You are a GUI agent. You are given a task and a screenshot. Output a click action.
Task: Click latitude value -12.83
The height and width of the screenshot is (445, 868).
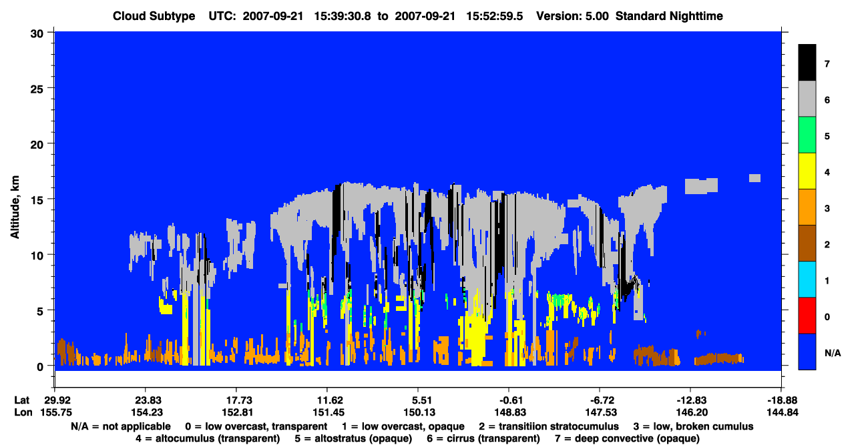(690, 400)
